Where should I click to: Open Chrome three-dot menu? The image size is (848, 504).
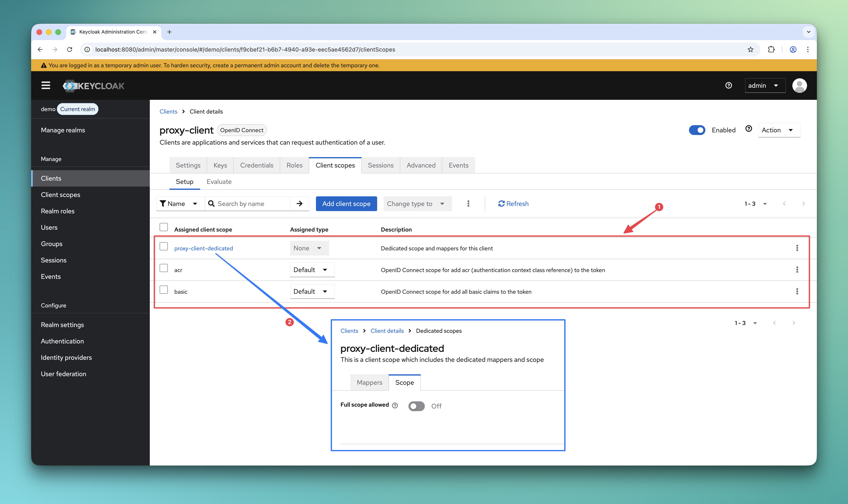(808, 49)
